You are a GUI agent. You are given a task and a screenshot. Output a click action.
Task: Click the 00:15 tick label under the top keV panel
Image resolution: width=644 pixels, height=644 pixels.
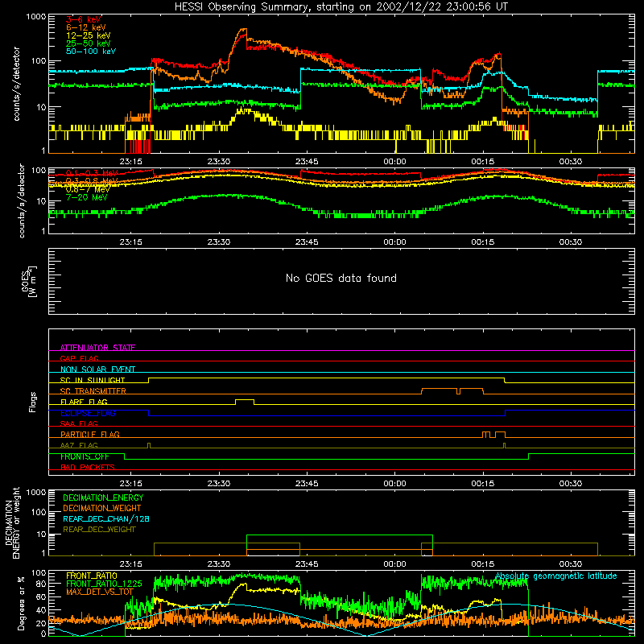482,162
